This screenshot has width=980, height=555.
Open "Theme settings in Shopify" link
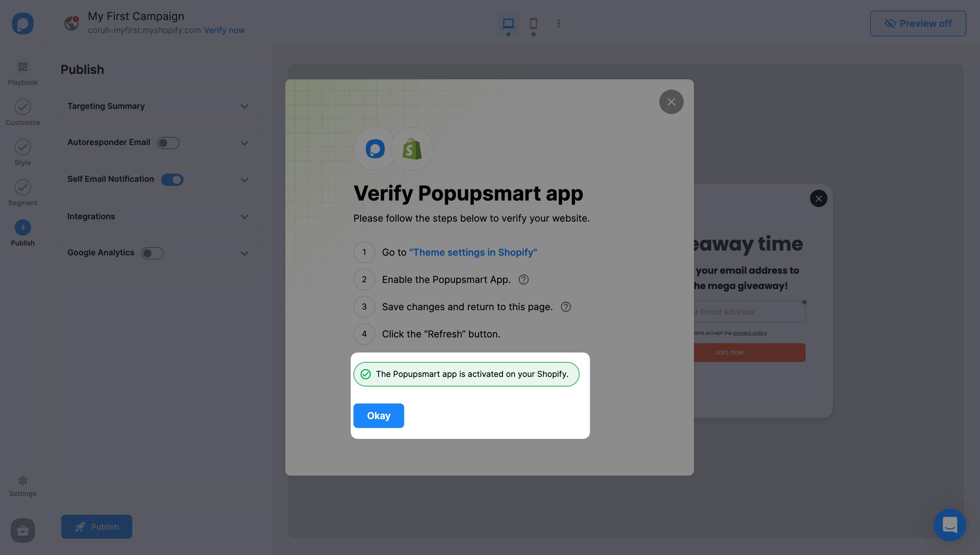point(473,252)
